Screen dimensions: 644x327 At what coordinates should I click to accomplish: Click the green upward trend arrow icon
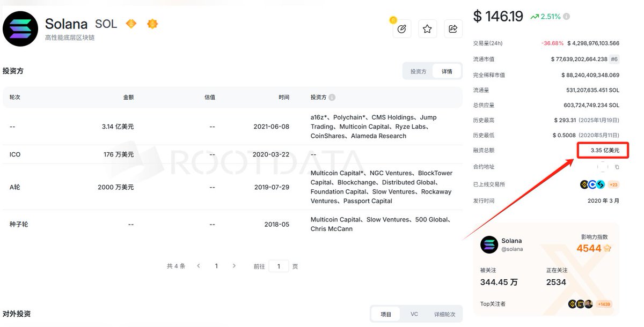point(535,17)
